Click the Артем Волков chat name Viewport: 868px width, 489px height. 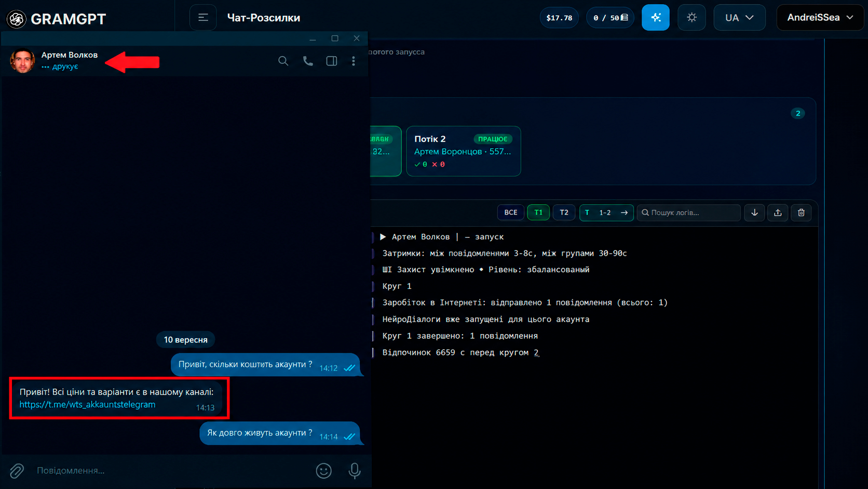(70, 55)
